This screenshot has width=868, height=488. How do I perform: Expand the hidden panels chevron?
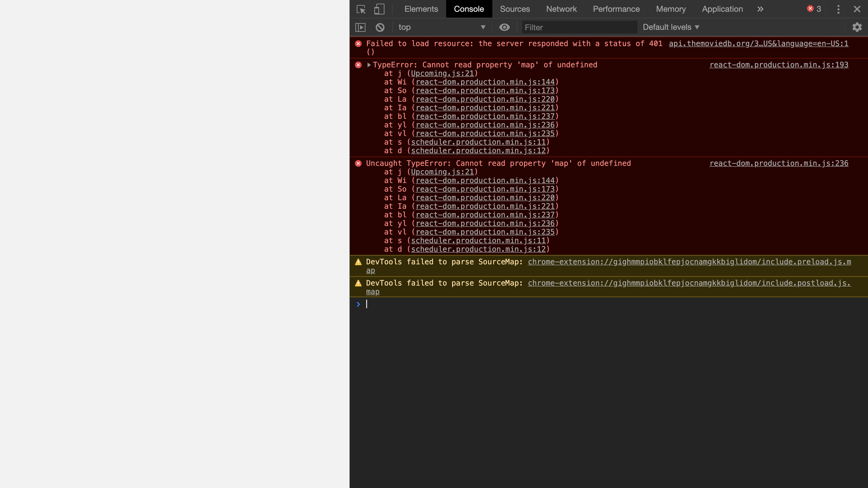tap(760, 9)
